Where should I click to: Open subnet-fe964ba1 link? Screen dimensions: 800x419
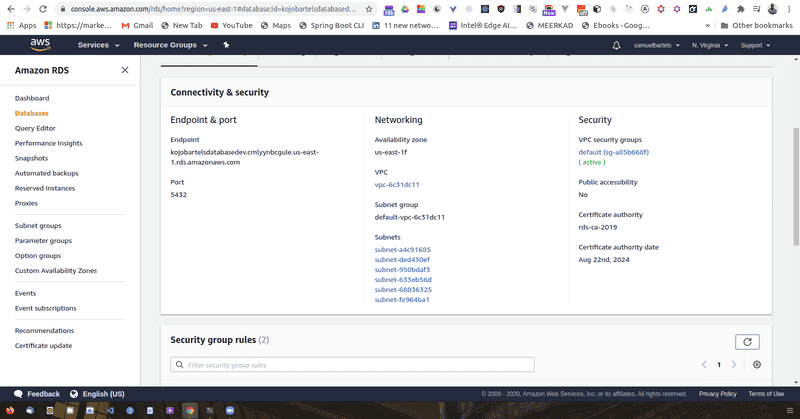pos(402,300)
